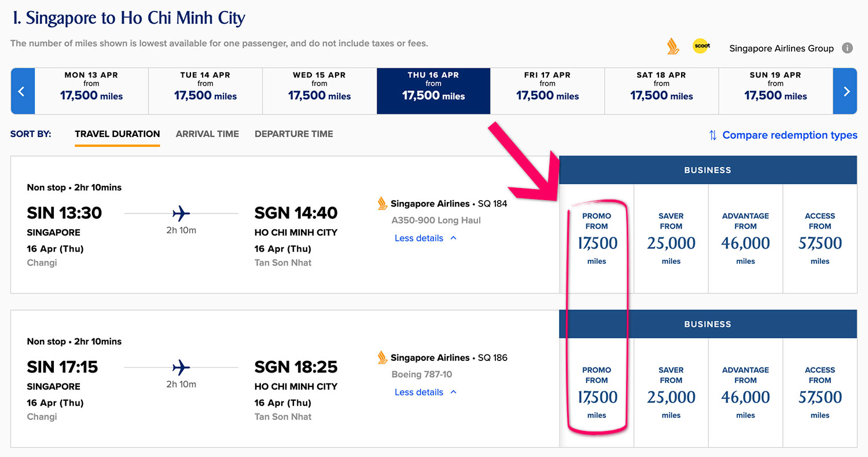The width and height of the screenshot is (868, 457).
Task: Pick Advantage 46,000 miles for SQ 184
Action: pos(745,239)
